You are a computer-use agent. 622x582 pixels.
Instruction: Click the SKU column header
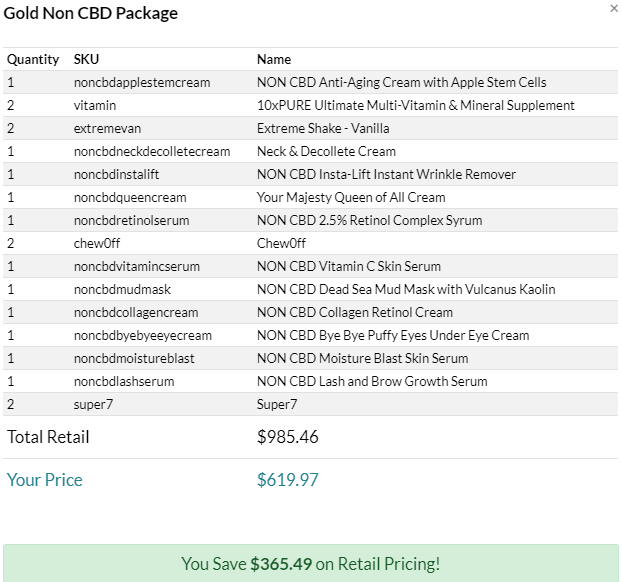[x=86, y=60]
